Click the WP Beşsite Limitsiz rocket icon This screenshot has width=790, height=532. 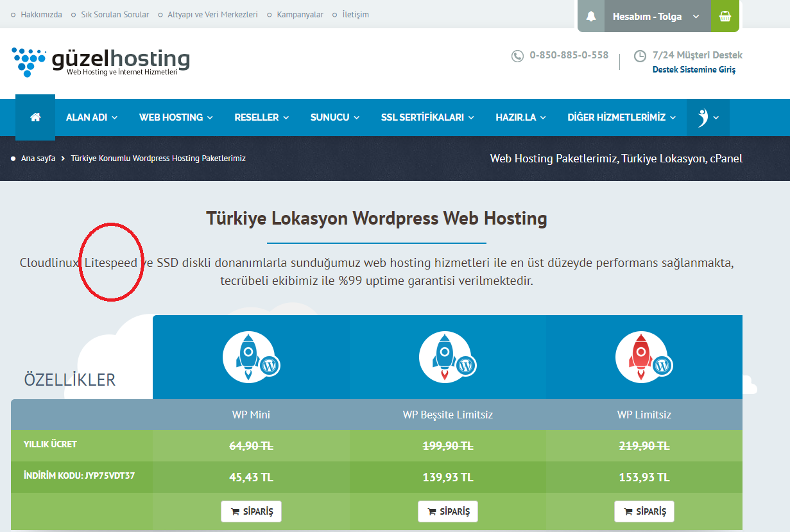click(x=447, y=357)
